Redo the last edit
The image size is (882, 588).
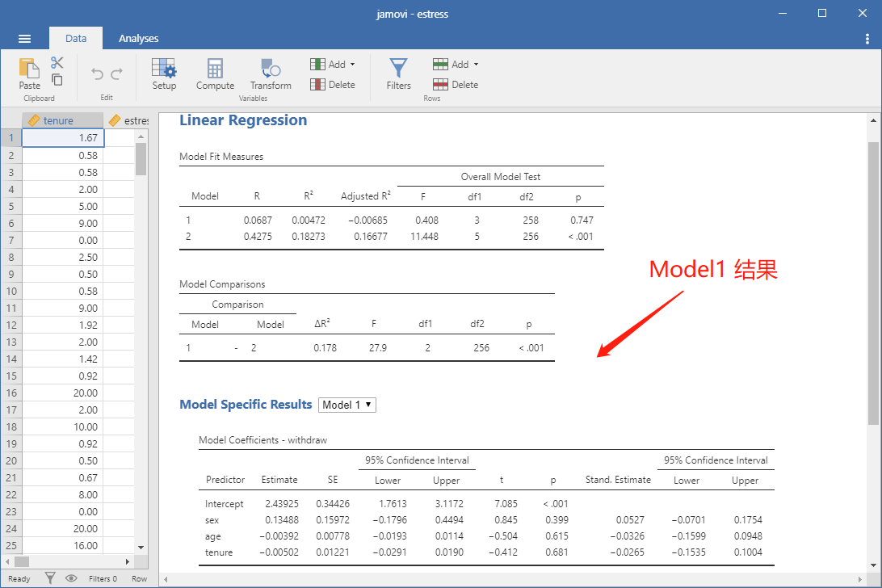tap(117, 73)
